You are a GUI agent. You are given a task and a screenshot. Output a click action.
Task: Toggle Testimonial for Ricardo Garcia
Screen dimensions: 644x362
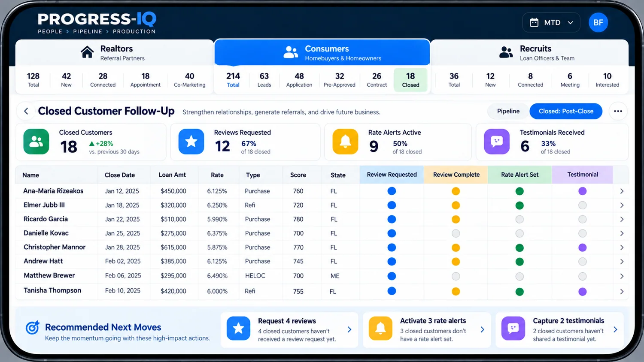click(x=583, y=219)
